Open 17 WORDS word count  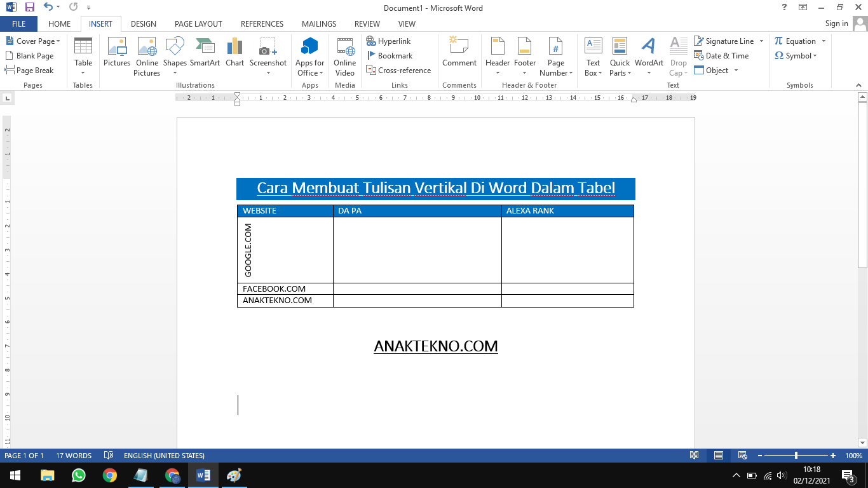coord(74,456)
